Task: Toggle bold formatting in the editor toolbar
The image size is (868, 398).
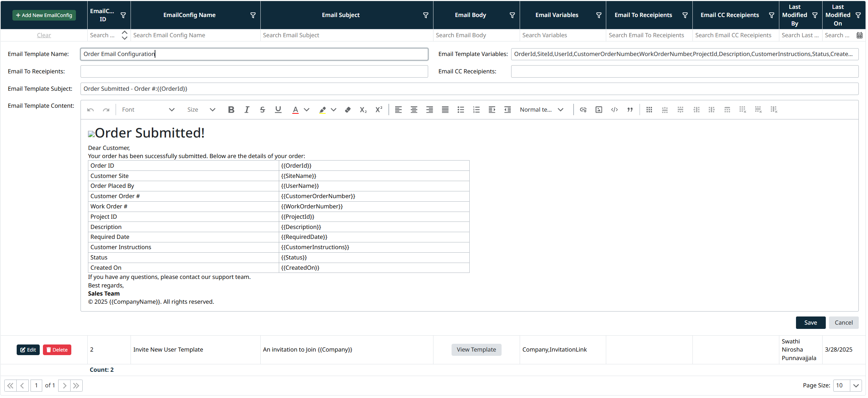Action: pos(231,110)
